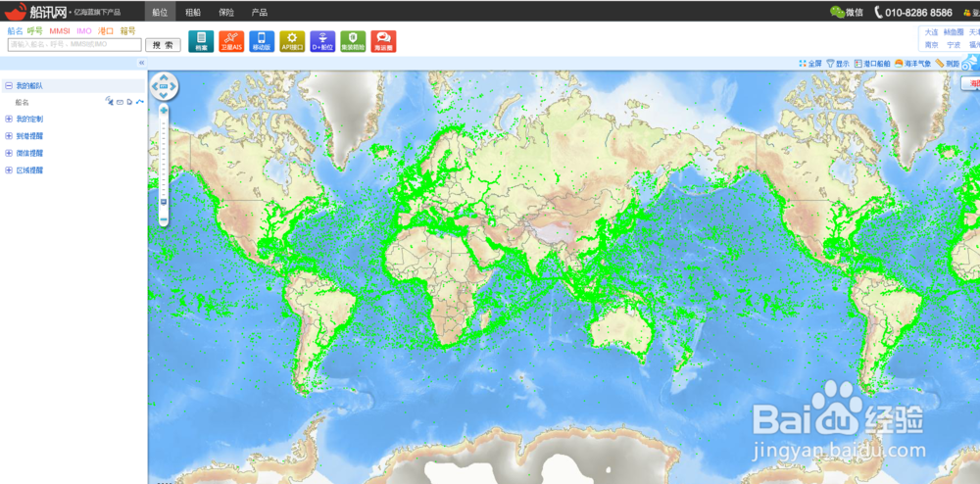Click the track line icon beside 船名
This screenshot has width=980, height=484.
(x=139, y=101)
